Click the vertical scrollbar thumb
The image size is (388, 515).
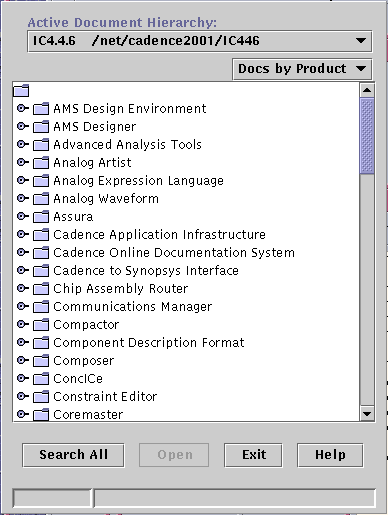(x=367, y=136)
